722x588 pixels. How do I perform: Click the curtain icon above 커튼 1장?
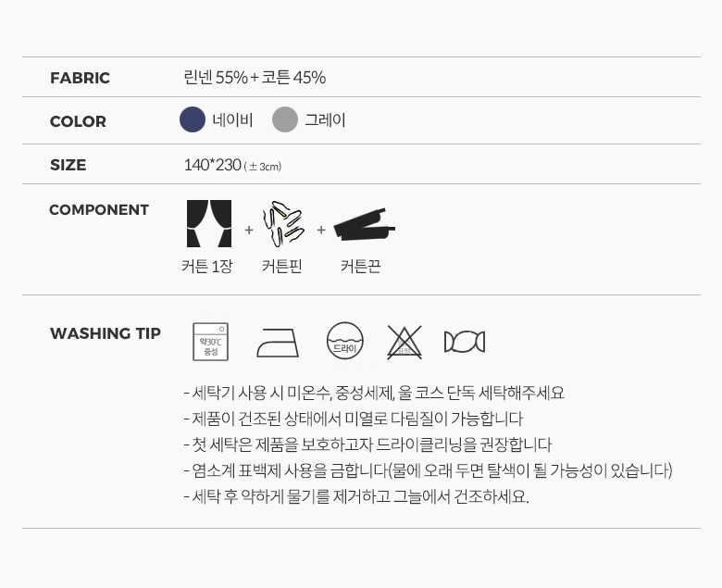pos(209,223)
